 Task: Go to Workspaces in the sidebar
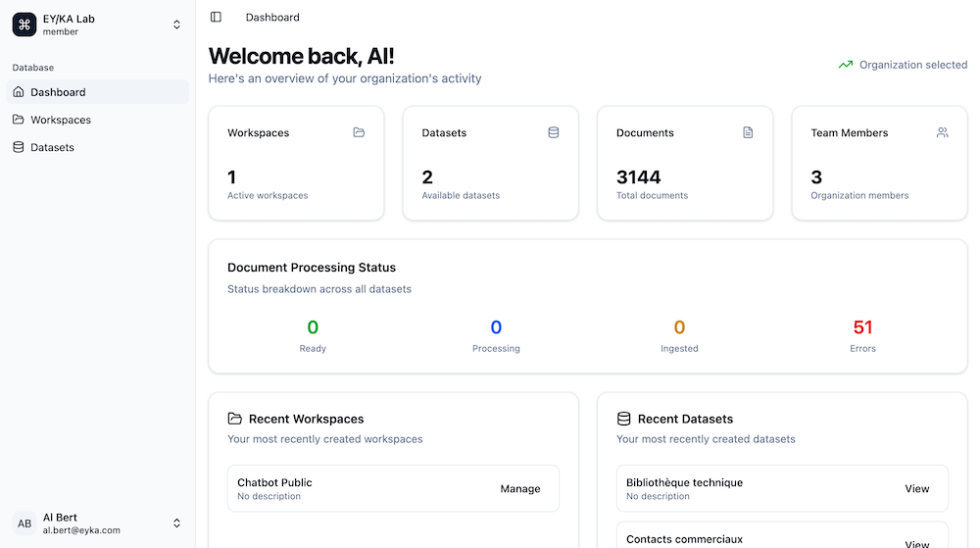(x=61, y=120)
